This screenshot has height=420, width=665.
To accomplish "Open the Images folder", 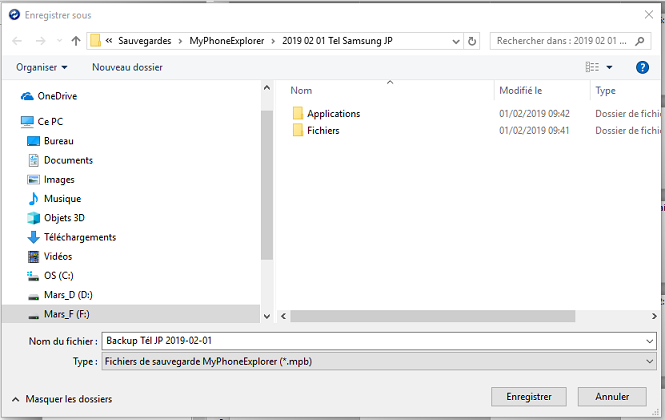I will [x=59, y=179].
